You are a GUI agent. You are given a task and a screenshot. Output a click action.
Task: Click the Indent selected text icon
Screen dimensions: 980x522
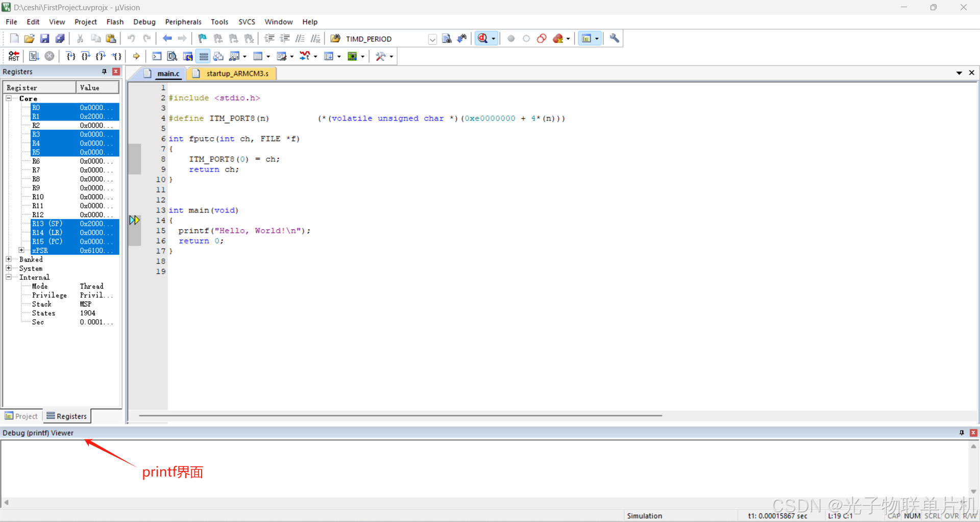[x=269, y=38]
